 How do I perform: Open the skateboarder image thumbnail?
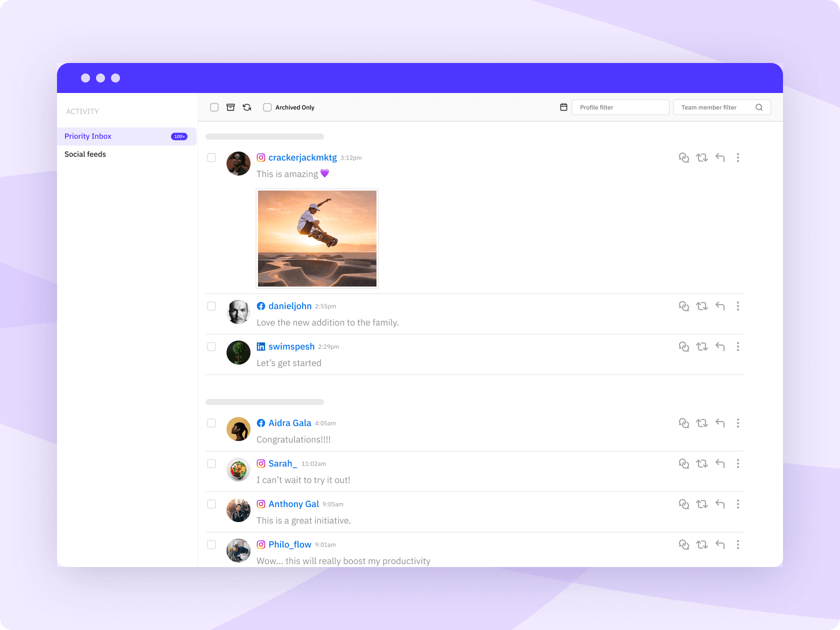coord(317,238)
